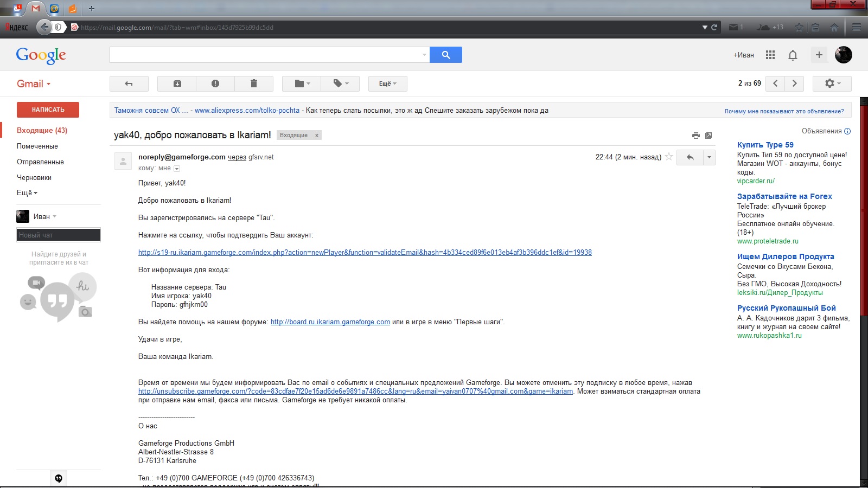Open the board.ru.ikariam.gameforge.com forum link

330,322
